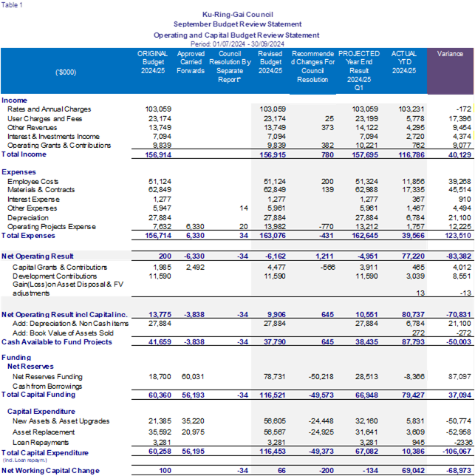The width and height of the screenshot is (475, 476).
Task: Select 'Net Working Capital Change' row label
Action: tap(50, 471)
